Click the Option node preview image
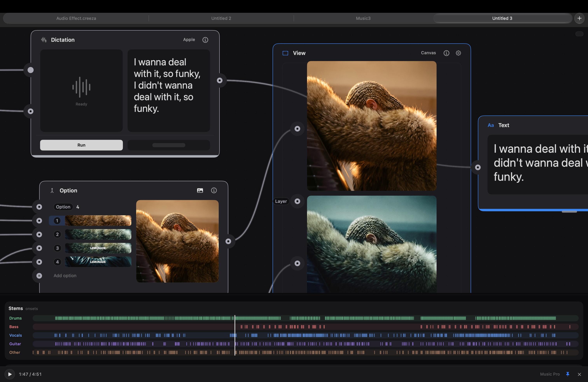588x382 pixels. coord(177,241)
